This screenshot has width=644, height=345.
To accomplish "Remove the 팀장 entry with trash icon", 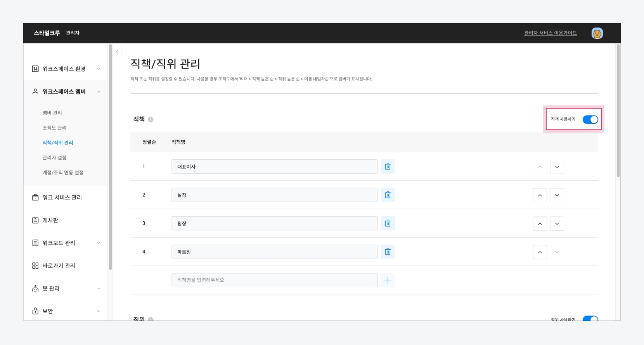I will [388, 223].
